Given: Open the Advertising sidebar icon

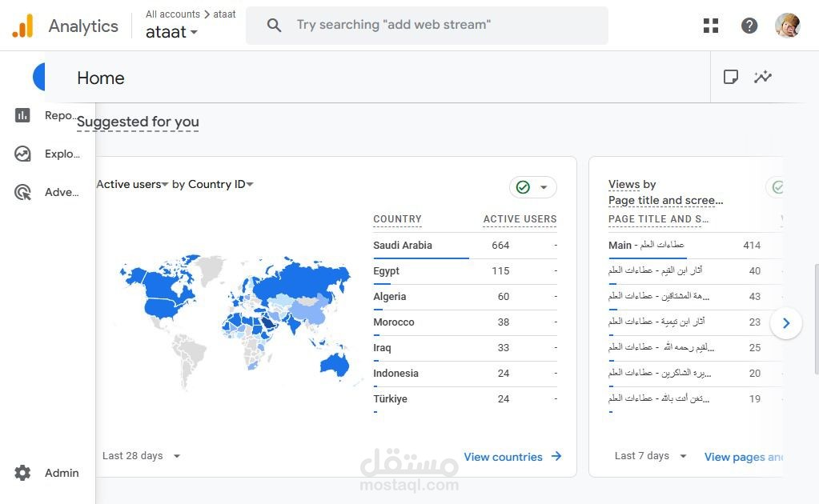Looking at the screenshot, I should [x=22, y=192].
